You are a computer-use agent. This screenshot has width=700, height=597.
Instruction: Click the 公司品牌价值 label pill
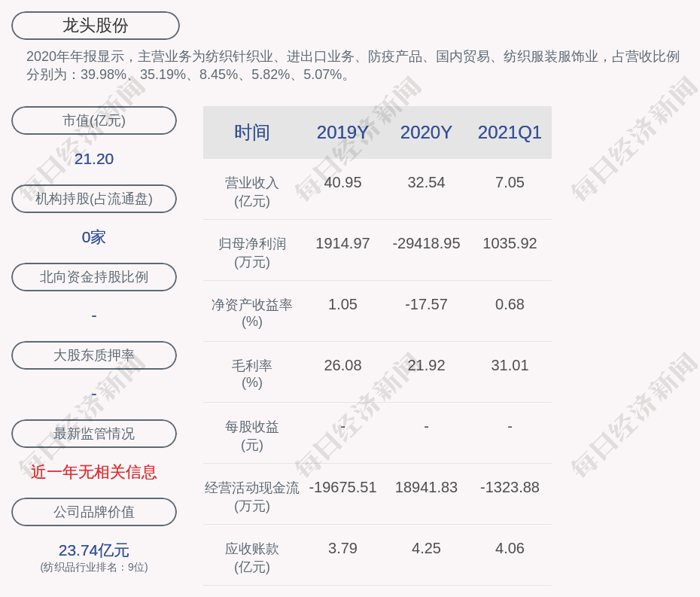click(x=94, y=512)
